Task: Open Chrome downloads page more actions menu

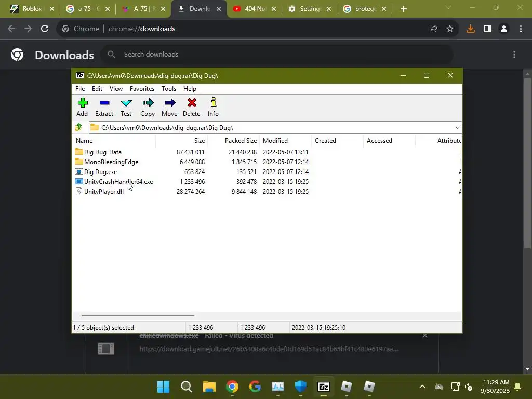Action: click(x=514, y=55)
